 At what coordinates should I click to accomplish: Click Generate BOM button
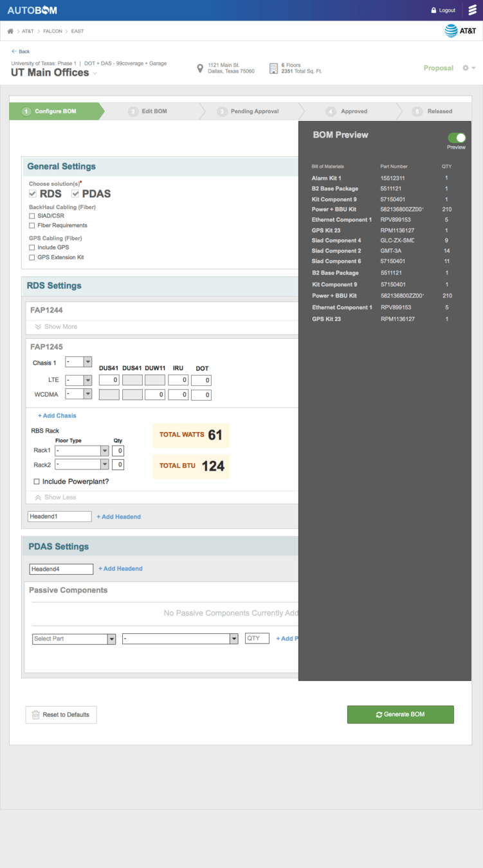pos(401,714)
